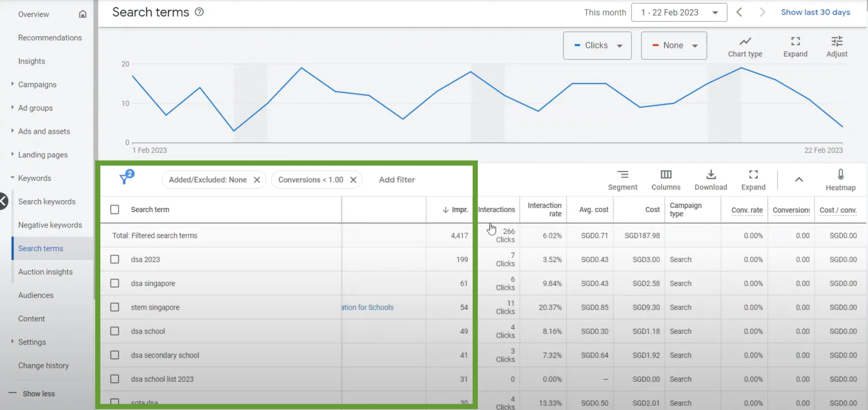The width and height of the screenshot is (868, 410).
Task: Download the search terms report
Action: tap(711, 175)
